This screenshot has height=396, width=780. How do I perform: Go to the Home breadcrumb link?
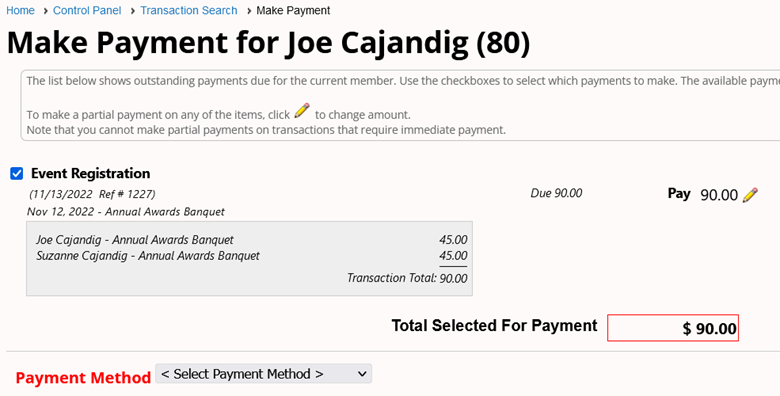click(x=20, y=10)
